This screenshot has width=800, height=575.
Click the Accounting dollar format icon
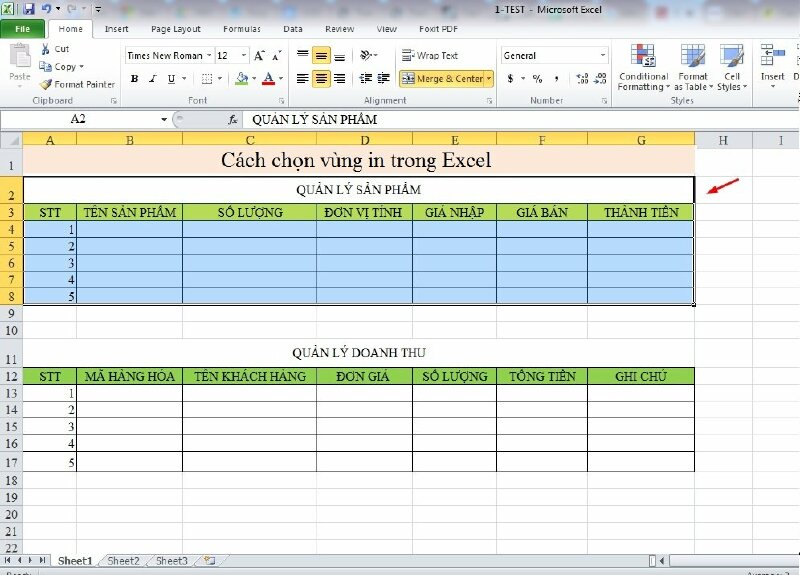click(x=510, y=79)
